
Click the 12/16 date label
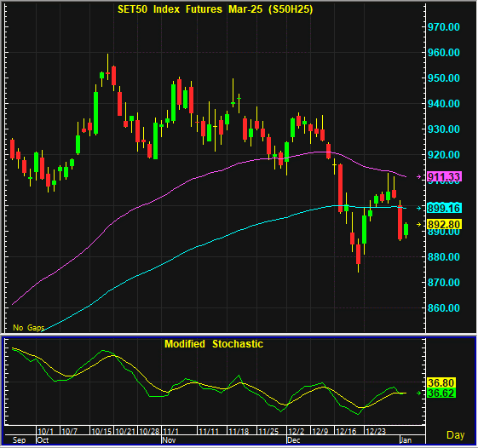[x=346, y=431]
